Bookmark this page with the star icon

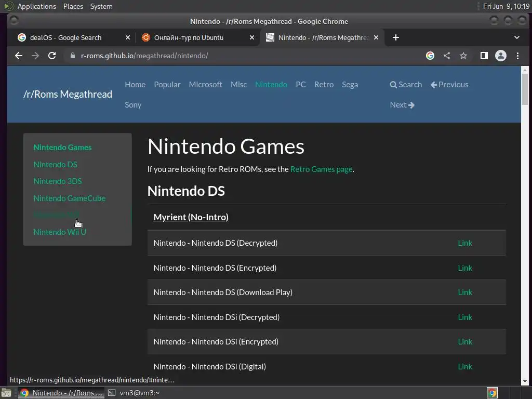point(463,56)
